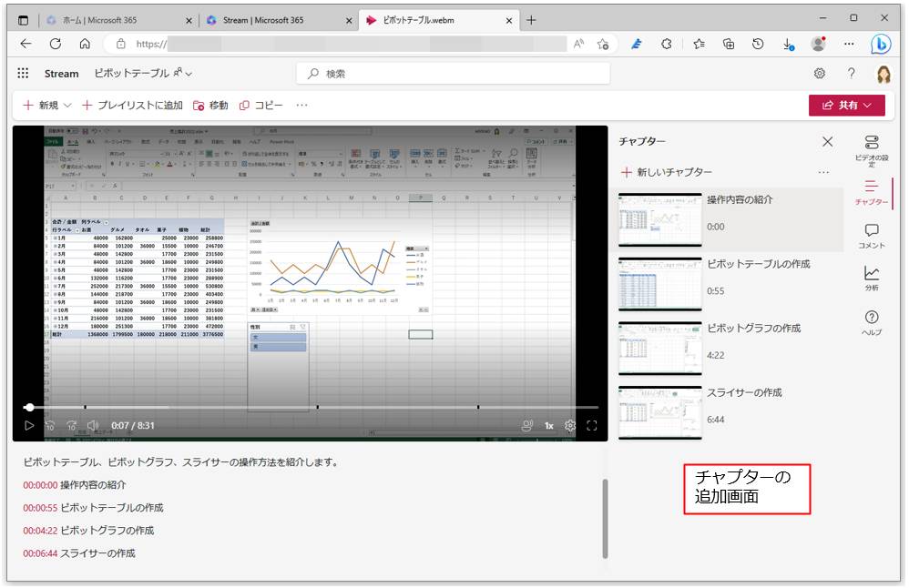The image size is (909, 588).
Task: Open browser downloads icon
Action: point(789,44)
